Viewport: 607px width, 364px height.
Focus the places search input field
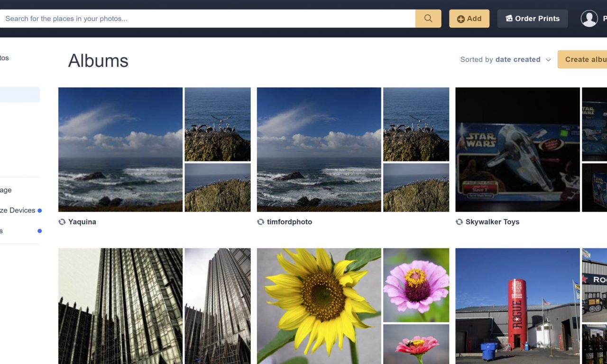[x=208, y=18]
